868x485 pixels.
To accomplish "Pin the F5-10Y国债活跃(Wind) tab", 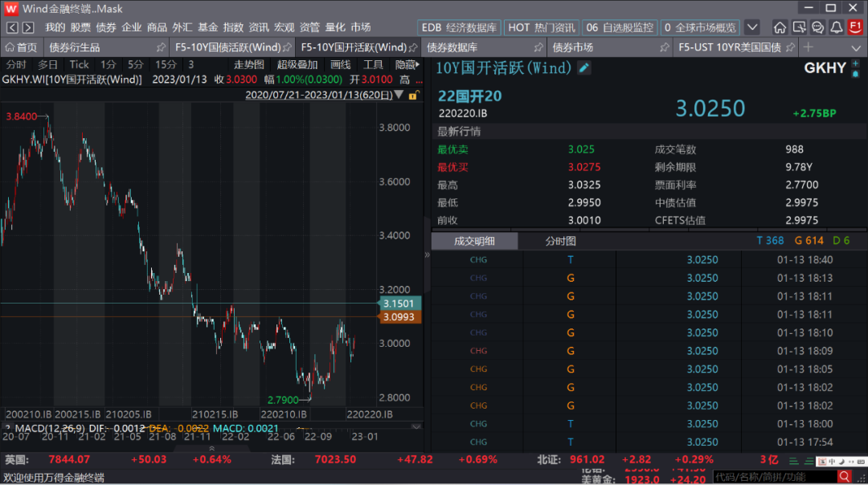I will point(287,47).
